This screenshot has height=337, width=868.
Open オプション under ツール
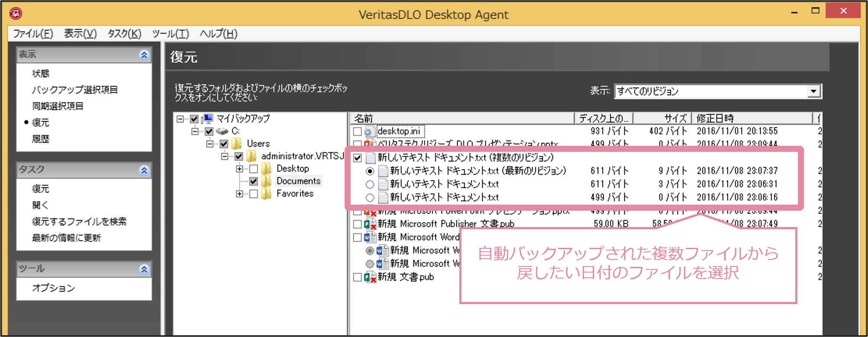point(54,289)
